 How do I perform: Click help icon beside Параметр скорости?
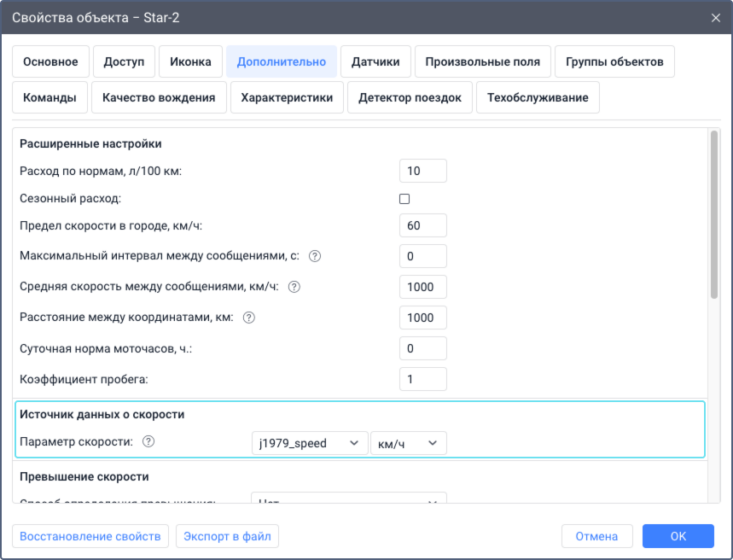pyautogui.click(x=148, y=442)
